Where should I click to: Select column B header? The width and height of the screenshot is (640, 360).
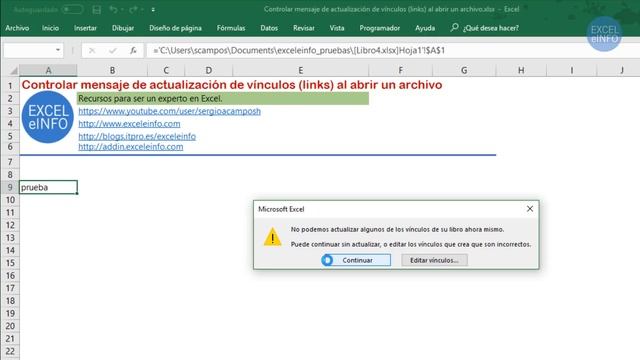coord(112,70)
